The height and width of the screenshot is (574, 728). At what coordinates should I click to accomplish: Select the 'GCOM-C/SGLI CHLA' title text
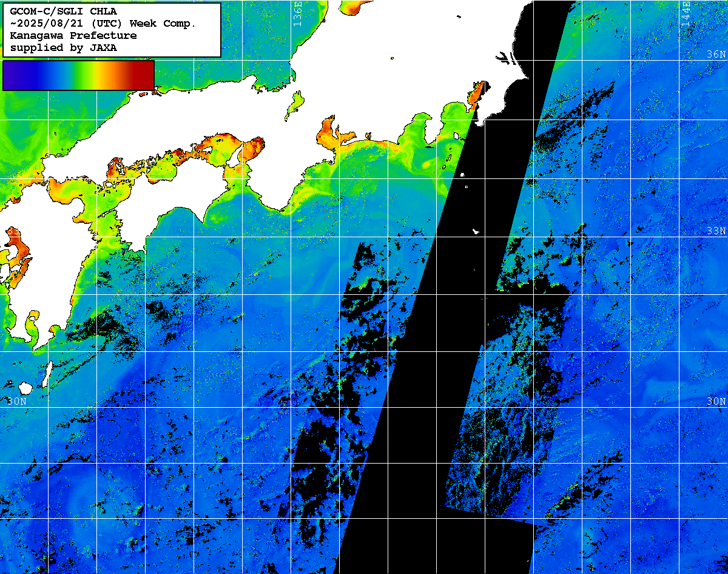point(63,11)
